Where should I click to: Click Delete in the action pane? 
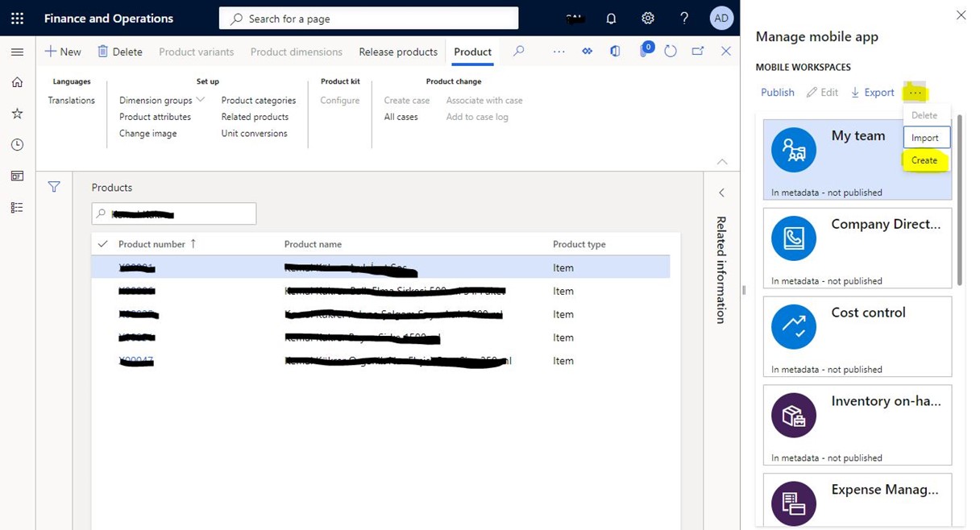[120, 52]
